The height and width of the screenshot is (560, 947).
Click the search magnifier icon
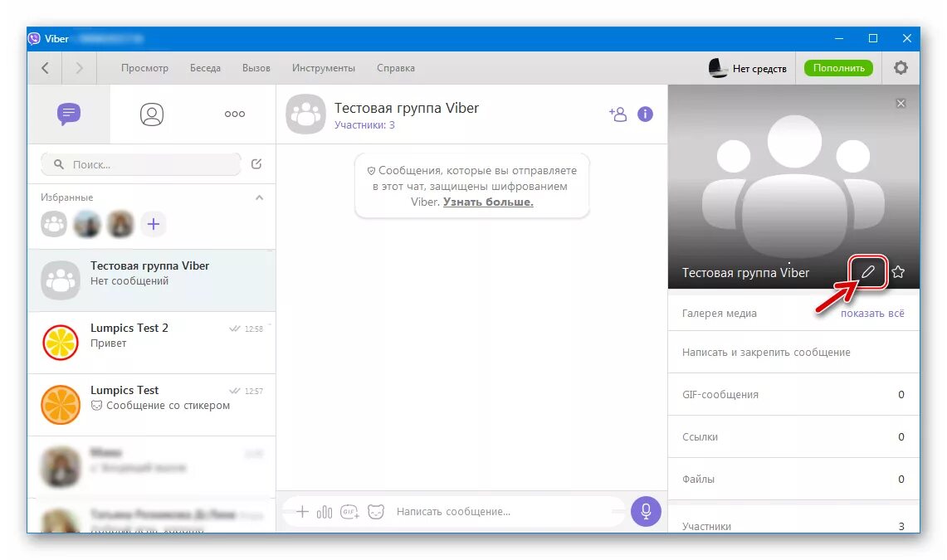(x=59, y=164)
